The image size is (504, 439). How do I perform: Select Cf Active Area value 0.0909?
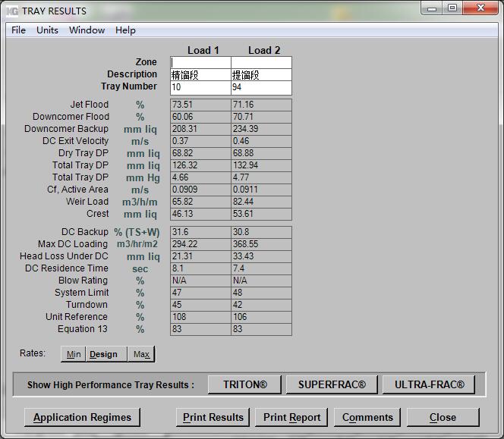[200, 190]
